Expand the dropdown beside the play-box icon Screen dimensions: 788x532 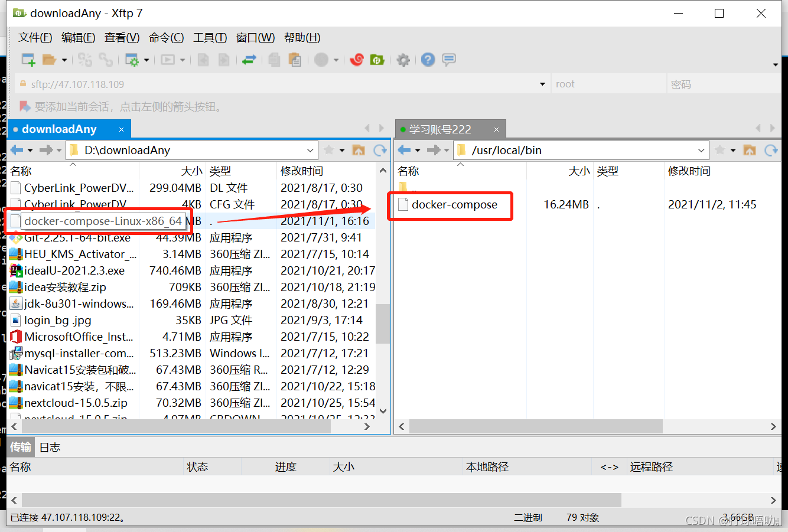(183, 60)
